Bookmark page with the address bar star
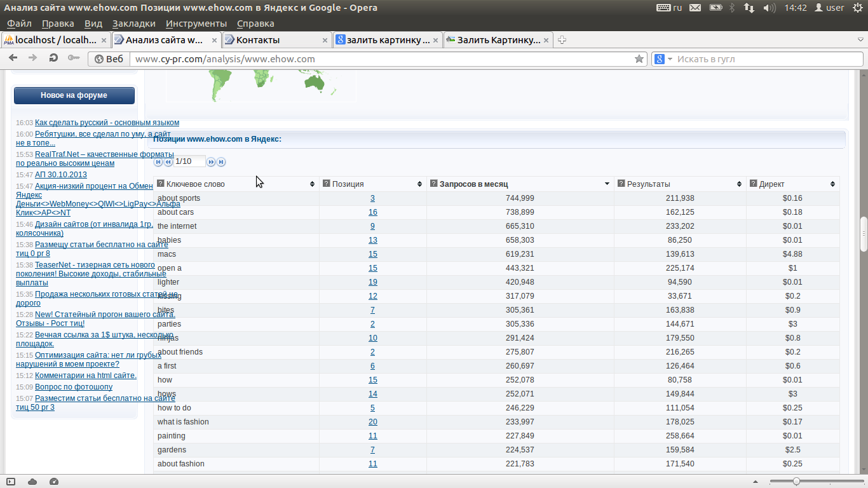 639,59
